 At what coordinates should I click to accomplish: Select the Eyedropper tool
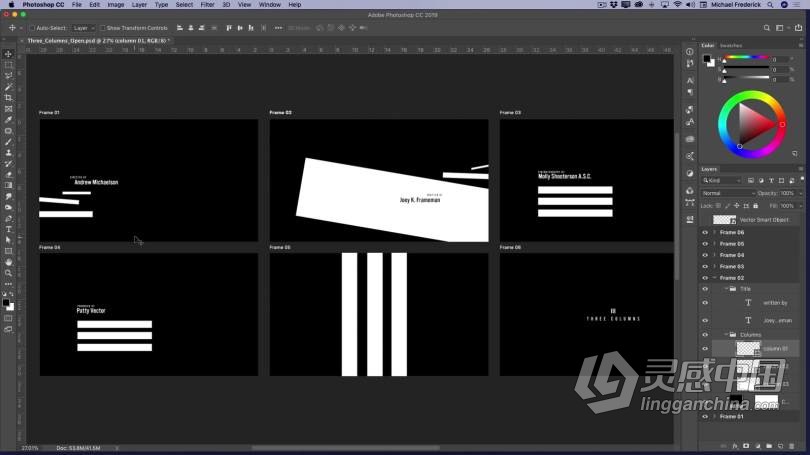pyautogui.click(x=8, y=120)
